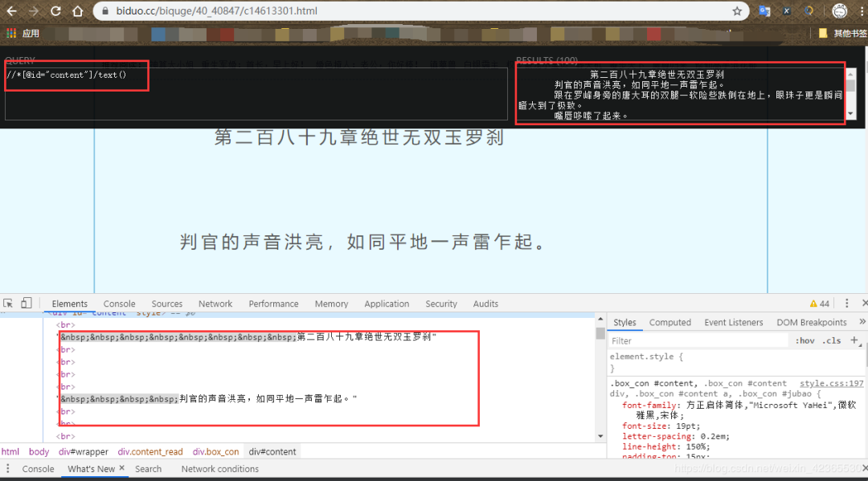Go forward with the browser forward arrow
Viewport: 868px width, 481px height.
click(33, 11)
